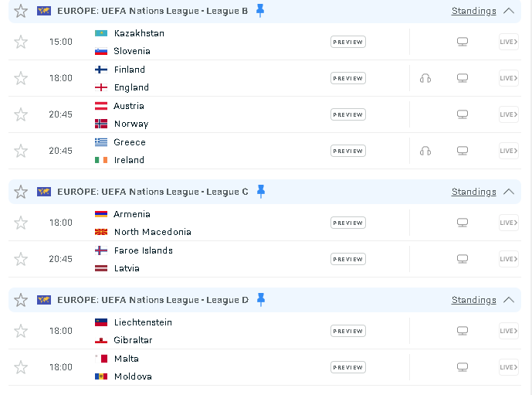Open Preview for Greece vs Ireland
The image size is (532, 395).
tap(348, 151)
